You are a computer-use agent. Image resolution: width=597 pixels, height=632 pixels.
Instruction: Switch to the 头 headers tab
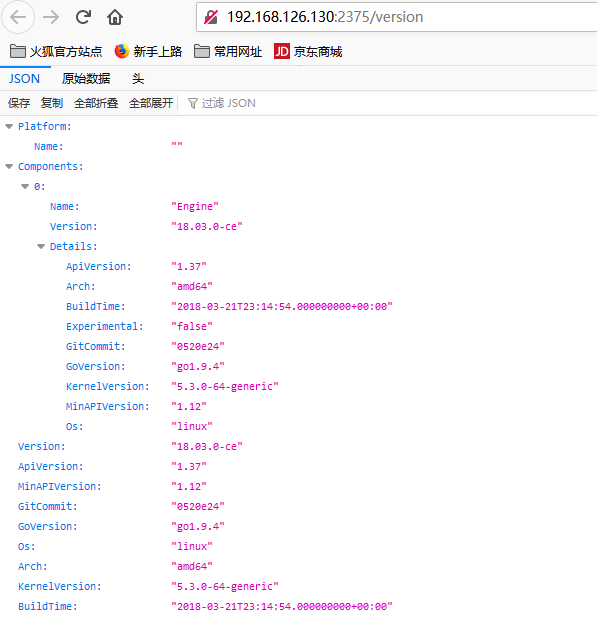pos(138,79)
